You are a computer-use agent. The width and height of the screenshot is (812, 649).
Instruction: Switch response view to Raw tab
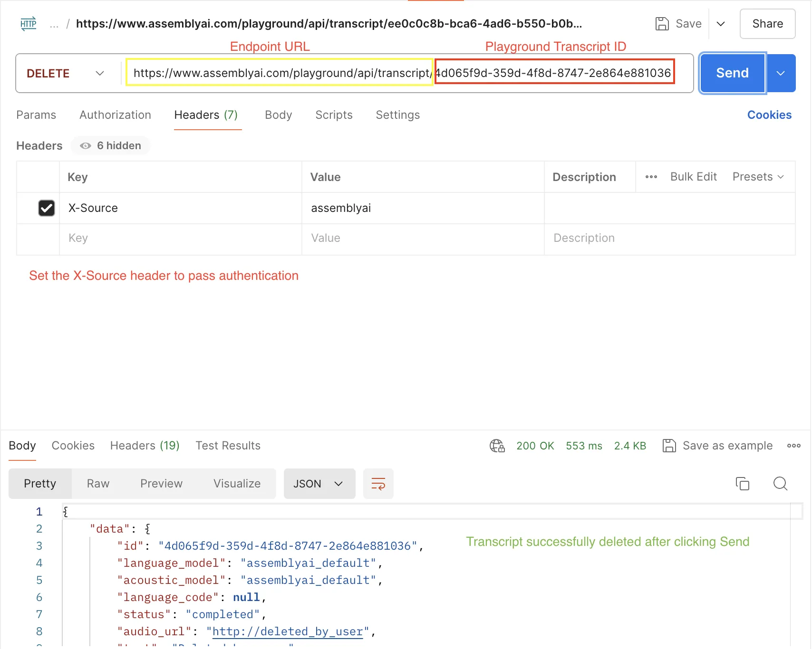click(x=98, y=484)
